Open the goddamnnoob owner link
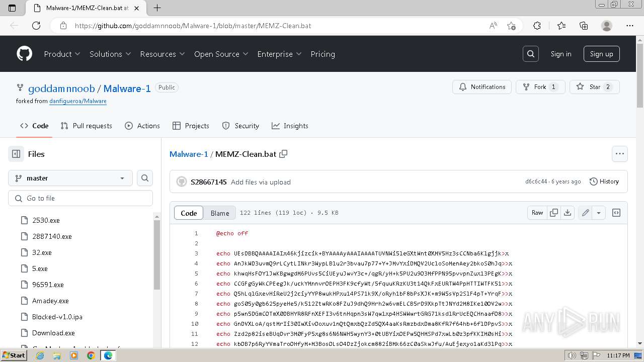 click(61, 88)
